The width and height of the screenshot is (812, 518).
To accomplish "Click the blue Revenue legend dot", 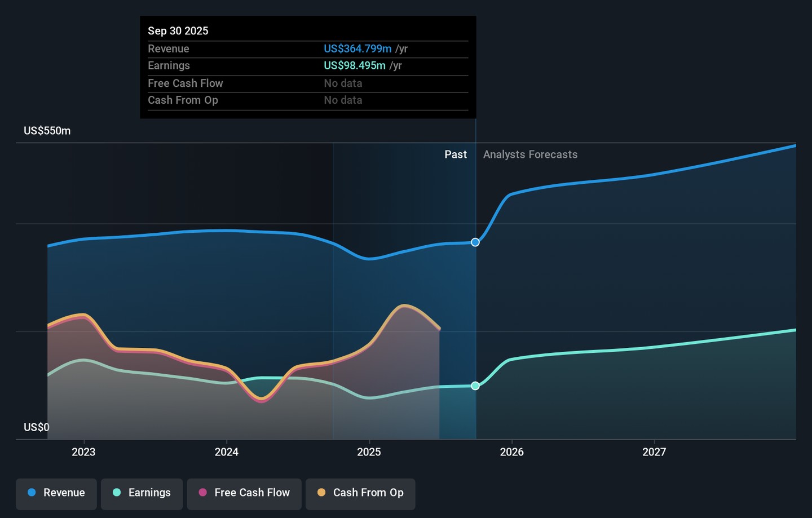I will (x=32, y=493).
